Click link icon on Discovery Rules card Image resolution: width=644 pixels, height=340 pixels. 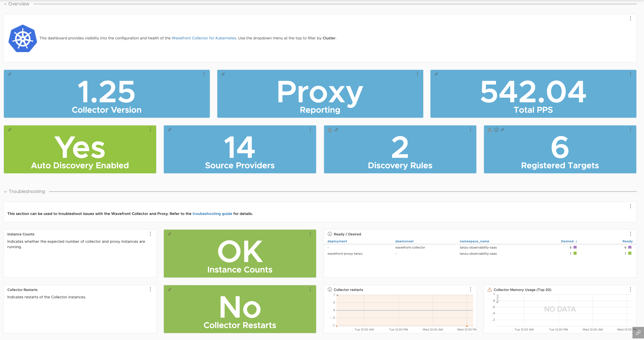pos(336,130)
